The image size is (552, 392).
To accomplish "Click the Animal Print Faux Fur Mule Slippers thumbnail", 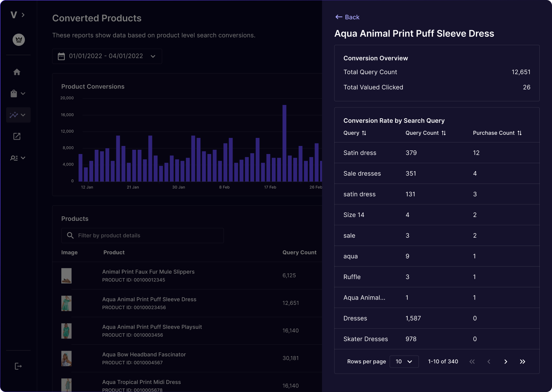I will (66, 276).
